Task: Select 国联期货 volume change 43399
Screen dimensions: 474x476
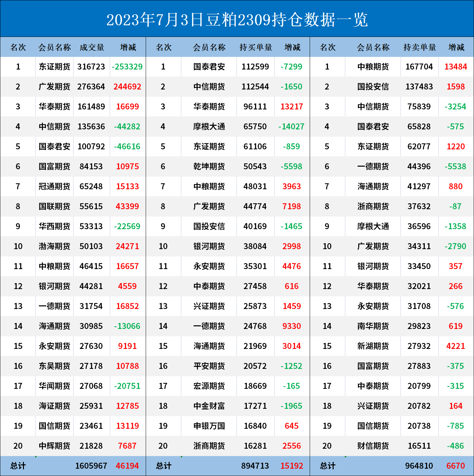Action: (127, 207)
